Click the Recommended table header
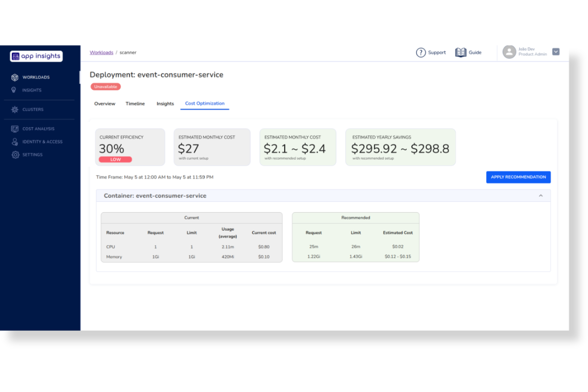 356,218
